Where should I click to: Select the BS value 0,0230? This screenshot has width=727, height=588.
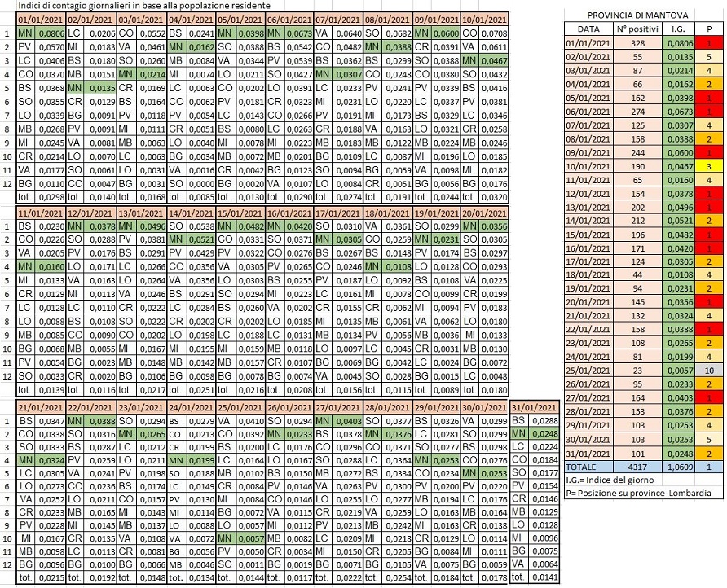51,226
